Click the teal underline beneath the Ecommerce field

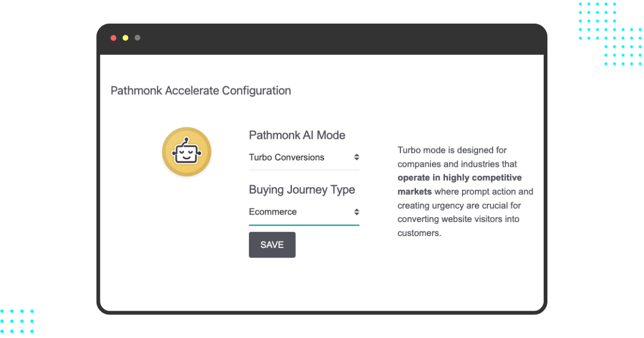(x=304, y=225)
